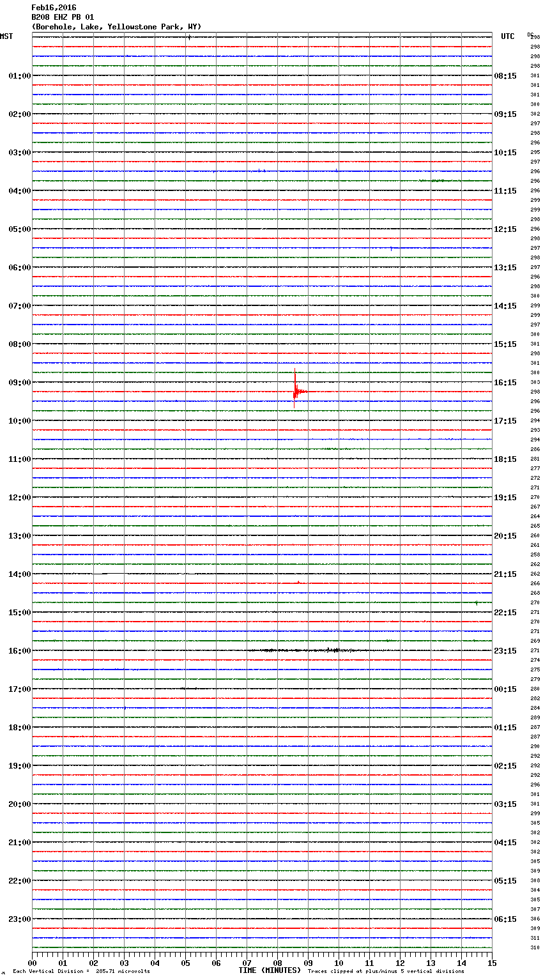Click the 20:15 UTC time label
The height and width of the screenshot is (980, 543).
tap(505, 536)
